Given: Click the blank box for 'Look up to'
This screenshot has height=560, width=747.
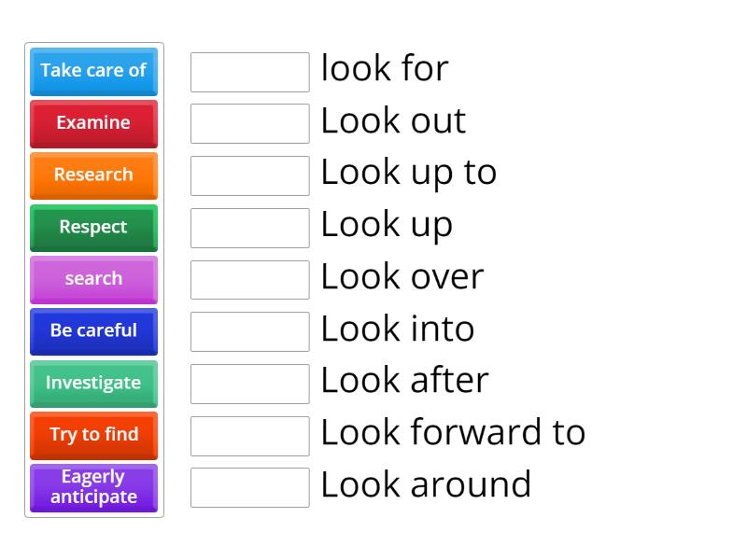Looking at the screenshot, I should (x=249, y=175).
